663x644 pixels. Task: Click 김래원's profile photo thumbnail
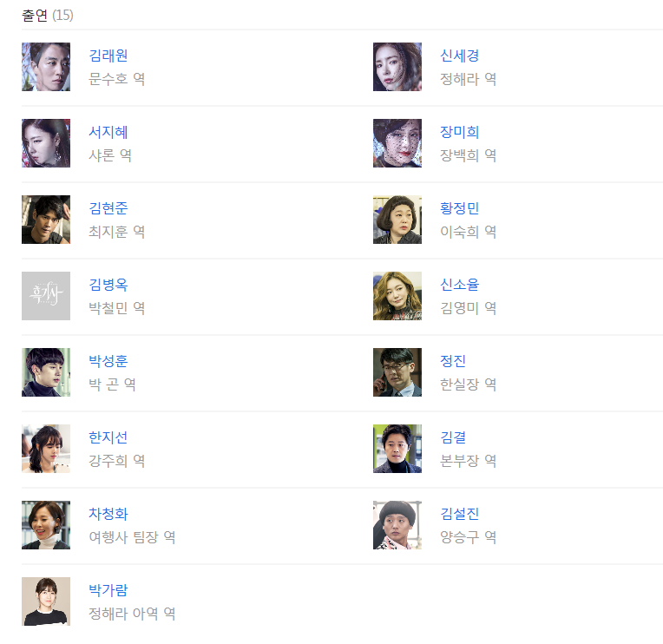point(46,67)
